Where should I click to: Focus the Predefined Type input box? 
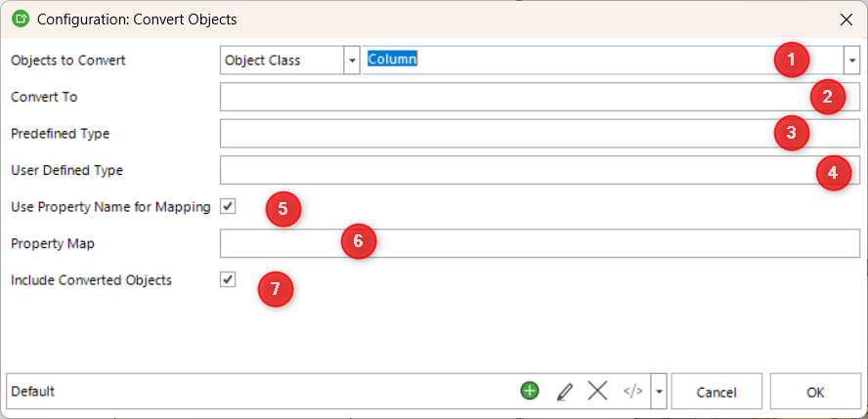pyautogui.click(x=489, y=134)
